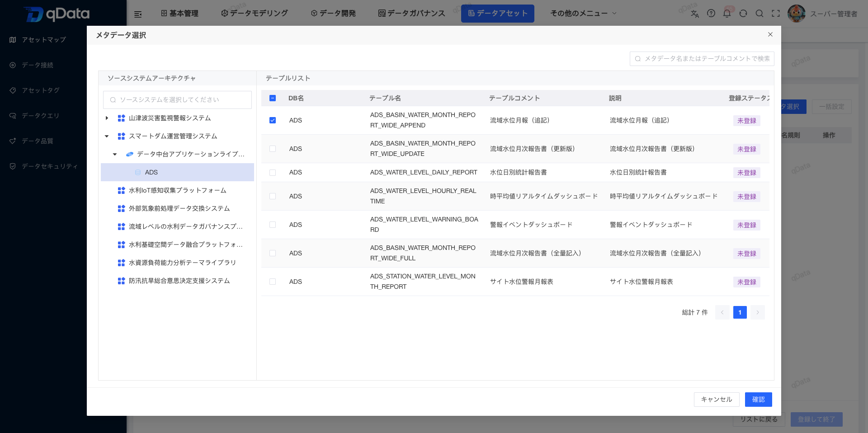Check ADS_WATER_LEVEL_DAILY_REPORT row checkbox
This screenshot has width=868, height=433.
[273, 173]
